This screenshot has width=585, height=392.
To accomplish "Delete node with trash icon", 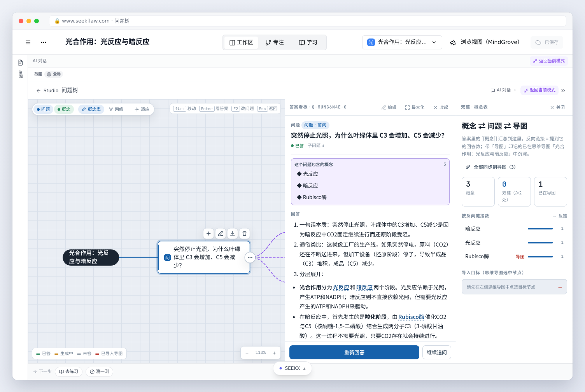I will (x=244, y=233).
